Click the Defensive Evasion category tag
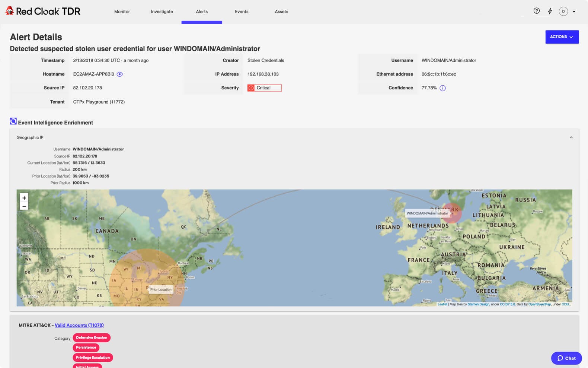This screenshot has width=588, height=368. point(92,337)
